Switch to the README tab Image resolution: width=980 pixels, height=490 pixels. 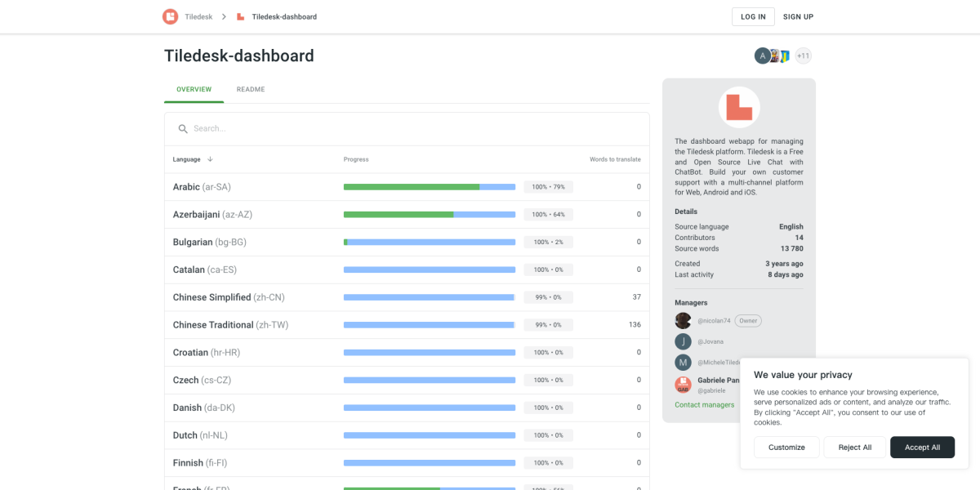(251, 89)
